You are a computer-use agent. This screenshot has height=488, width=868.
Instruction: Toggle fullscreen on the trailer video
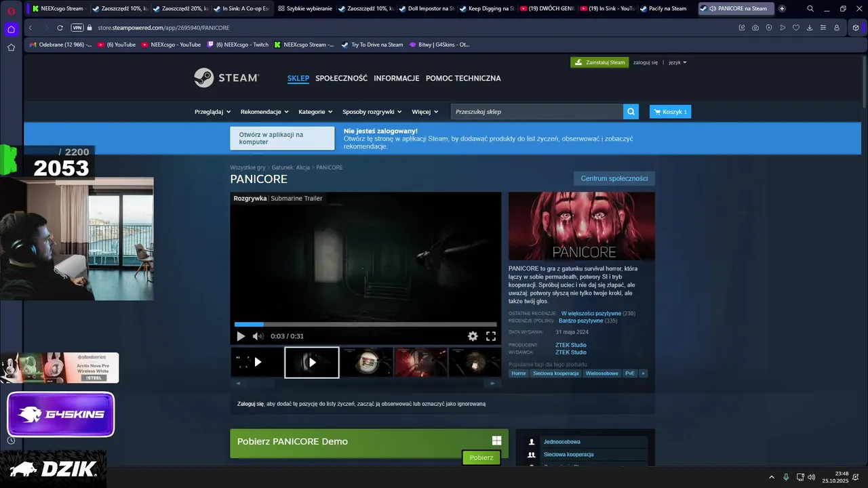491,336
